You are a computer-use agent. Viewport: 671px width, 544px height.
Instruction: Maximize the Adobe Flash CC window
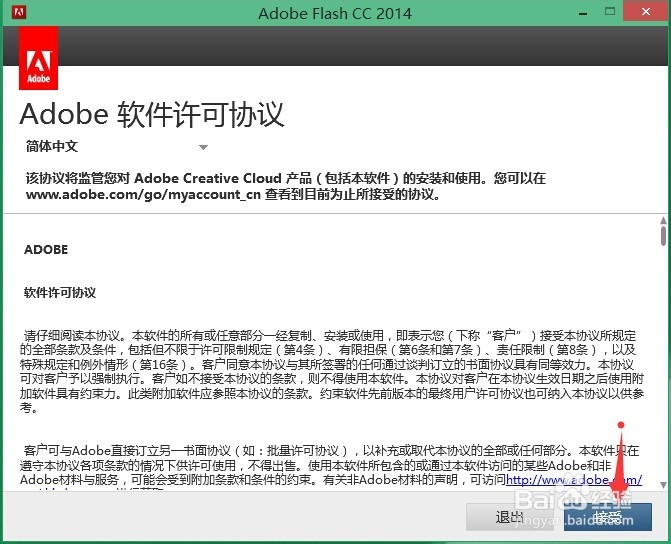click(x=610, y=12)
